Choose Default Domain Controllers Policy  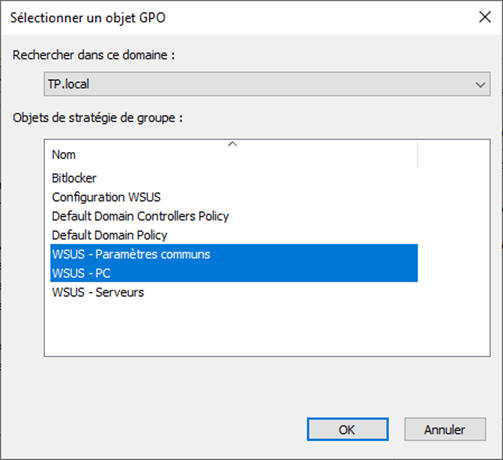click(140, 216)
